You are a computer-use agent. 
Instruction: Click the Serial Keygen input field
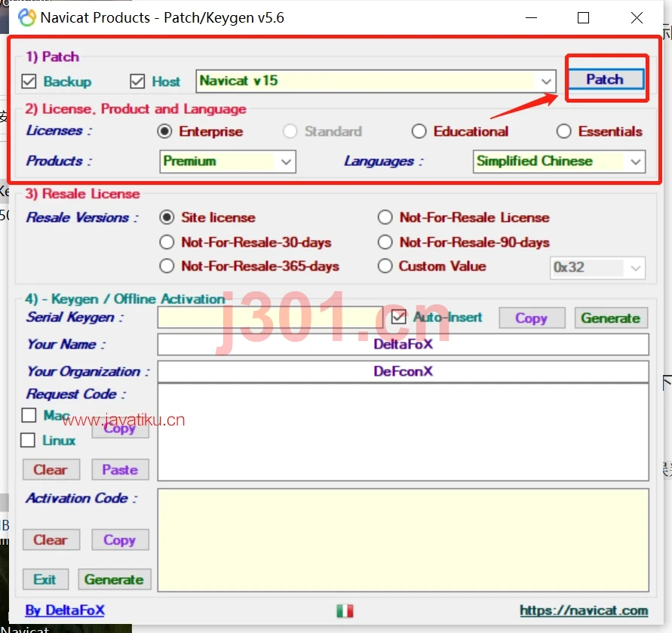point(270,318)
